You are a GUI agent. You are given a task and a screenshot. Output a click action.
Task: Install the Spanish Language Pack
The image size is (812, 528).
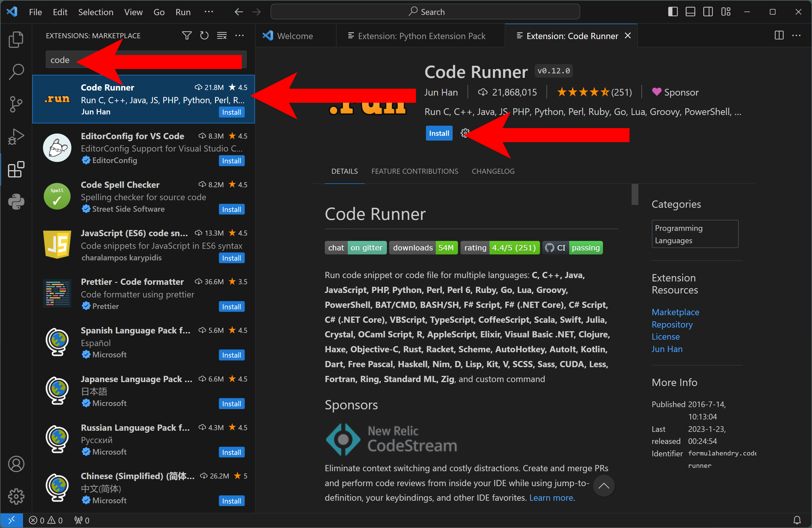click(x=232, y=355)
